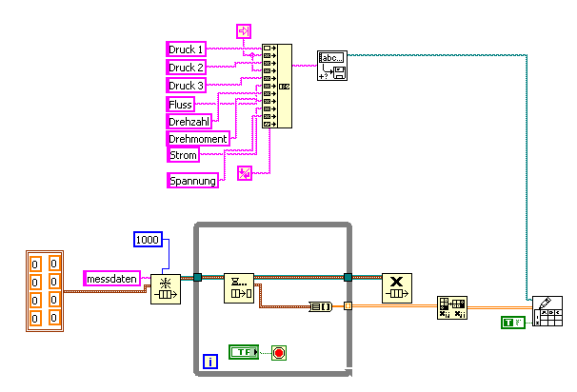Select the Concatenate Strings function
Screen dimensions: 577x392
[277, 86]
